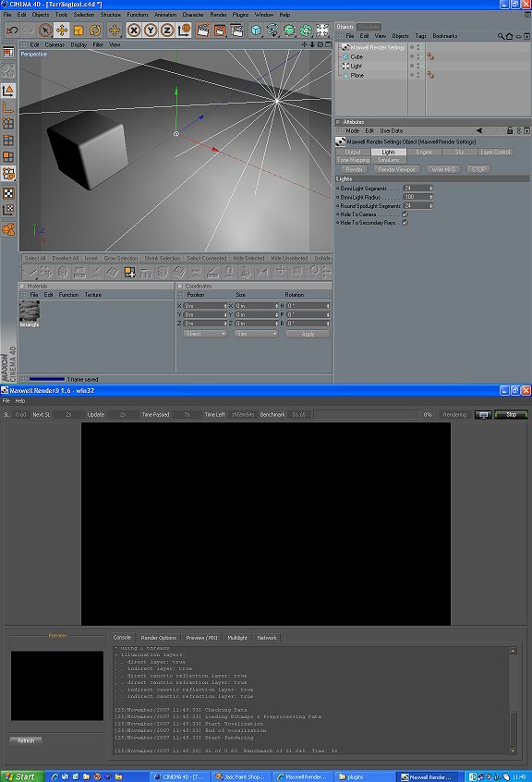The width and height of the screenshot is (532, 782).
Task: Activate the Move tool
Action: [62, 31]
